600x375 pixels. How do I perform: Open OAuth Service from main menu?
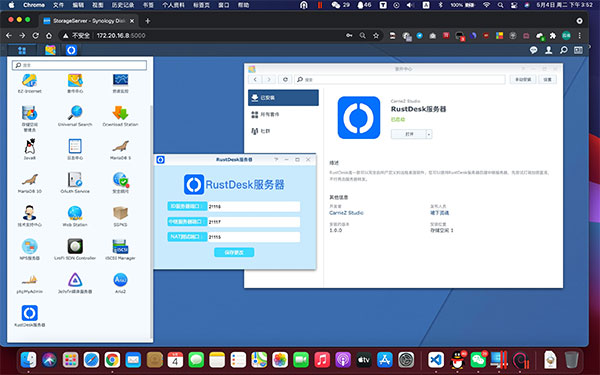(75, 183)
